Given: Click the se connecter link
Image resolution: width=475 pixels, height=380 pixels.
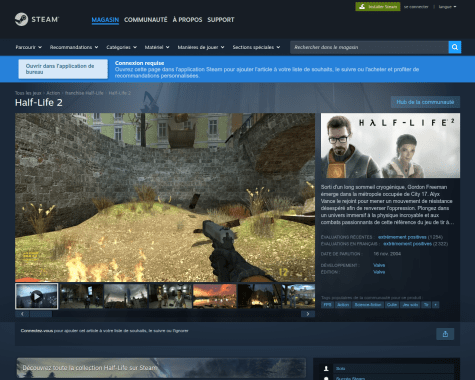Looking at the screenshot, I should click(x=416, y=7).
